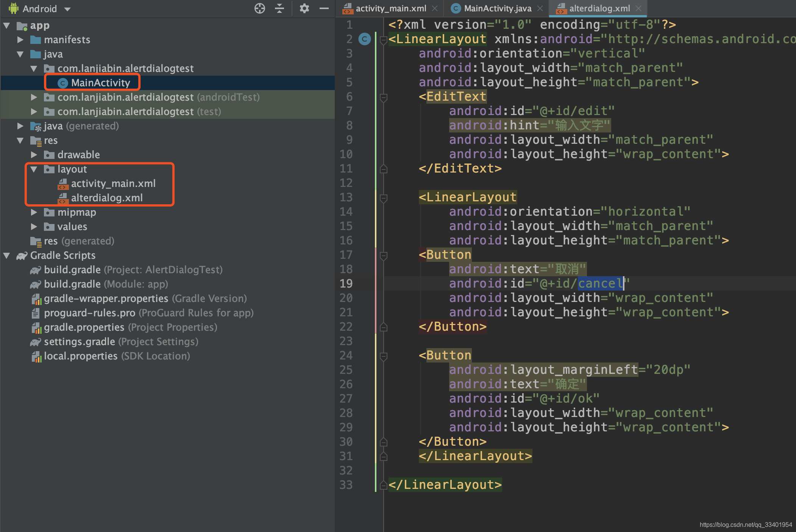
Task: Expand the drawable folder
Action: 34,155
